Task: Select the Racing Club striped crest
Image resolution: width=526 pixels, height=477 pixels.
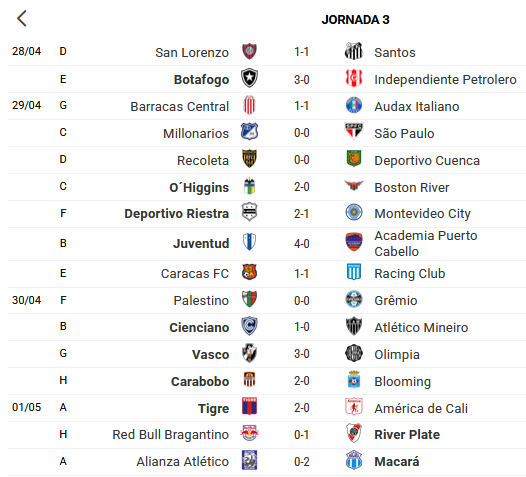Action: click(354, 272)
